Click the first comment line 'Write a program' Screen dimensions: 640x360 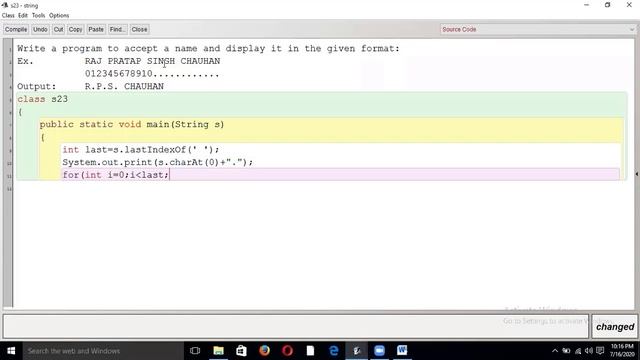pos(208,49)
